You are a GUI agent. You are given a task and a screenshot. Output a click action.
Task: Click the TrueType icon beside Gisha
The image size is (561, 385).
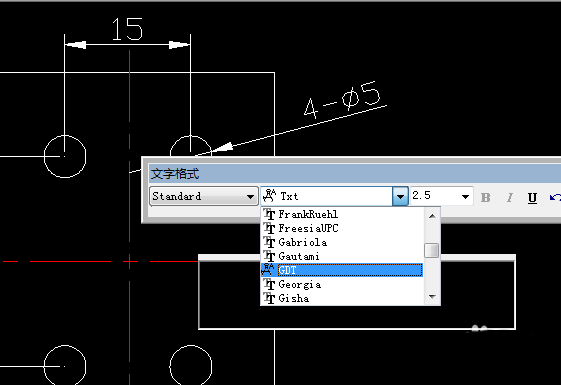(x=269, y=298)
